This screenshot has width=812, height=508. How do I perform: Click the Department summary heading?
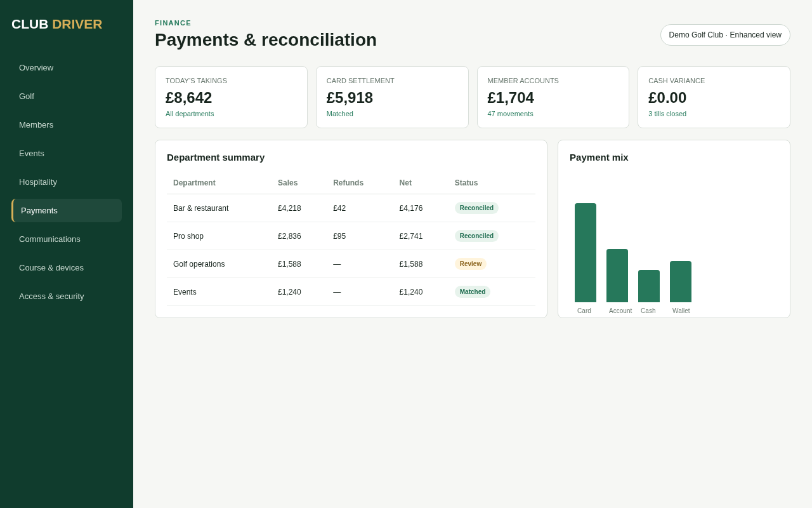[x=216, y=157]
